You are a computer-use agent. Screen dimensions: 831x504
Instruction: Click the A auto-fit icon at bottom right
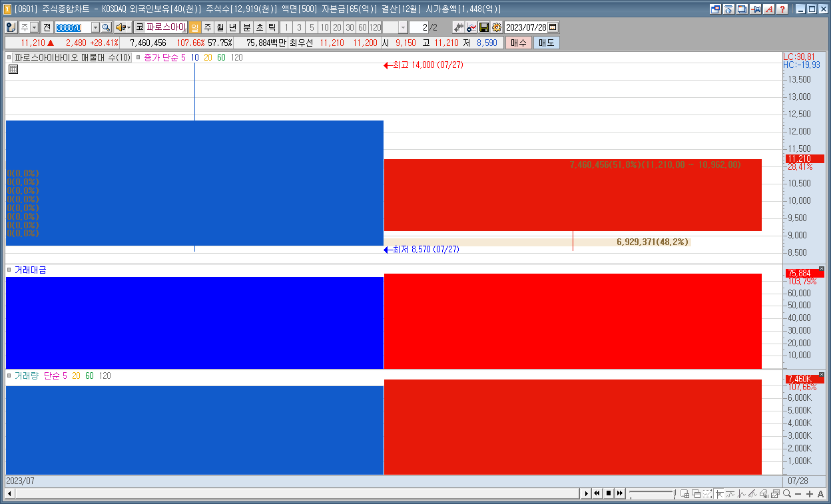pyautogui.click(x=820, y=494)
